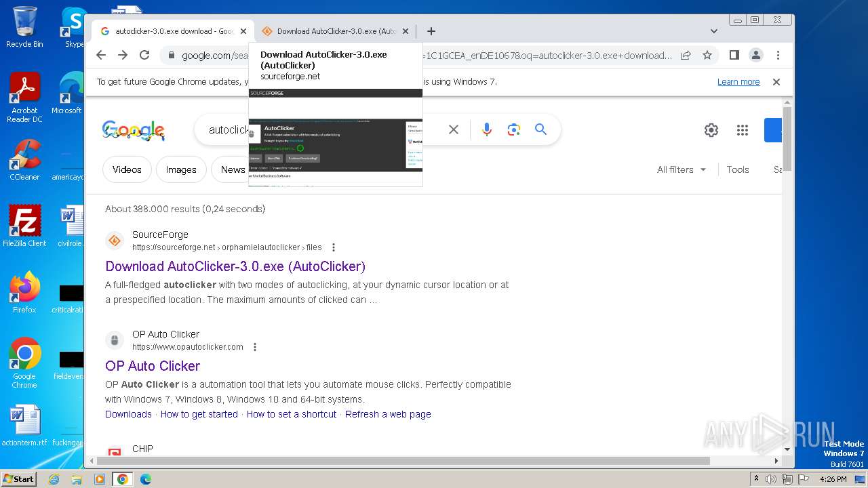
Task: Open the tab search chevron
Action: click(714, 31)
